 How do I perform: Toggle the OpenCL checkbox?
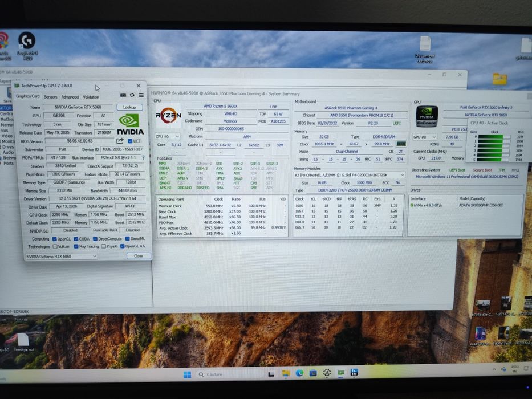pos(54,239)
